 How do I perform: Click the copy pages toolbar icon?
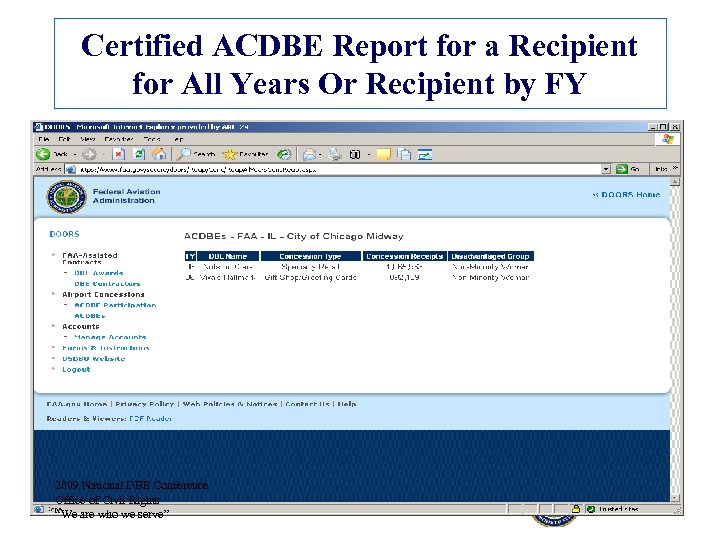click(404, 154)
